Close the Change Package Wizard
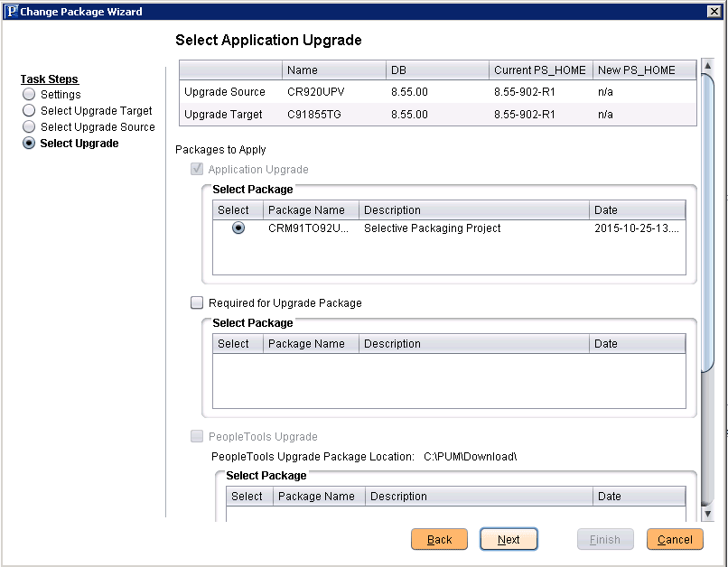 tap(714, 11)
